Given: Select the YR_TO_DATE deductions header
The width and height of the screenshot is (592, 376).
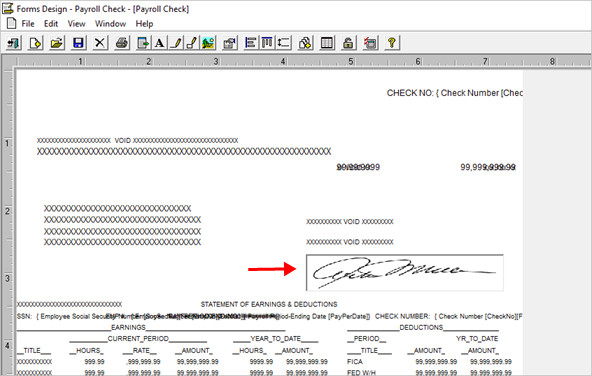Looking at the screenshot, I should 477,339.
